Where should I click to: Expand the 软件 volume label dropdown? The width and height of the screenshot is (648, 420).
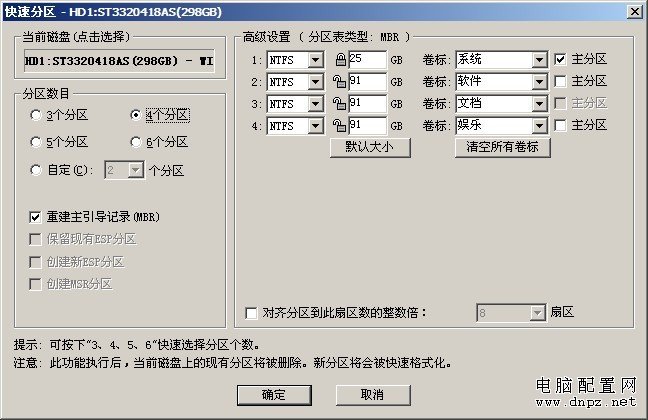click(x=539, y=82)
